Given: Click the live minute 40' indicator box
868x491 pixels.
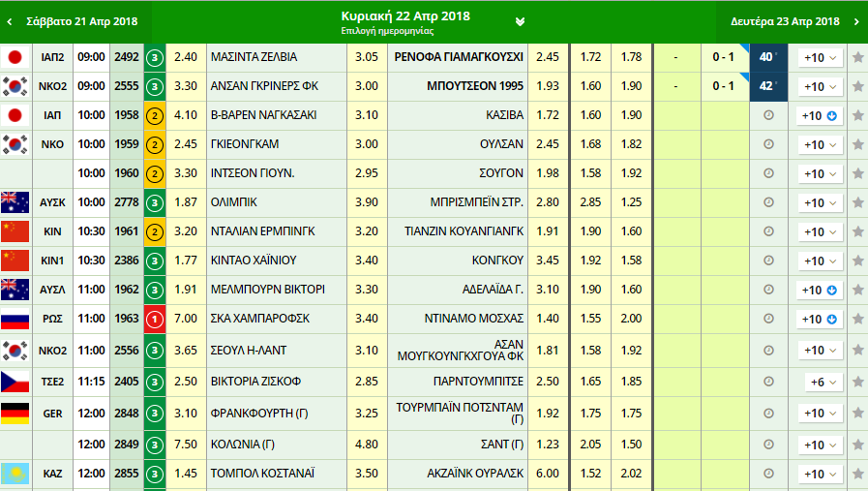Looking at the screenshot, I should (x=768, y=57).
